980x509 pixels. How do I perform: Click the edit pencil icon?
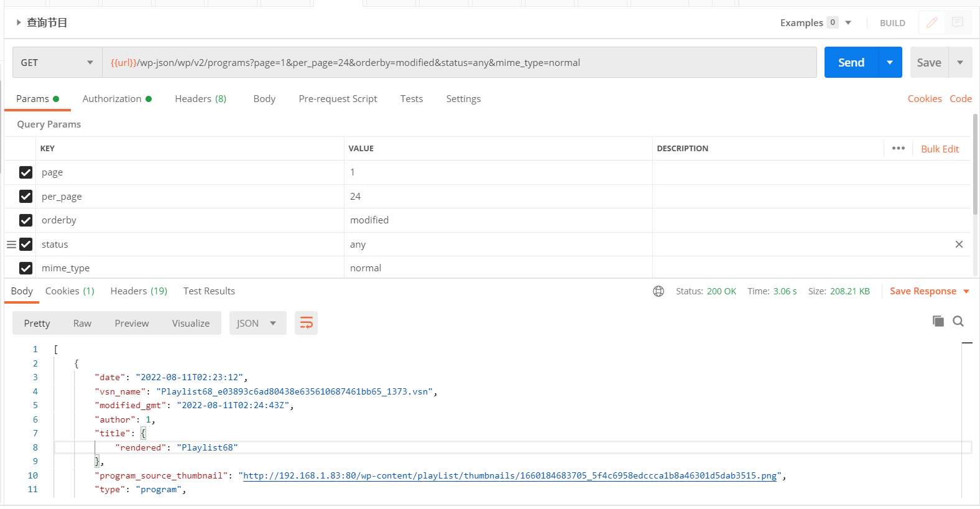931,23
